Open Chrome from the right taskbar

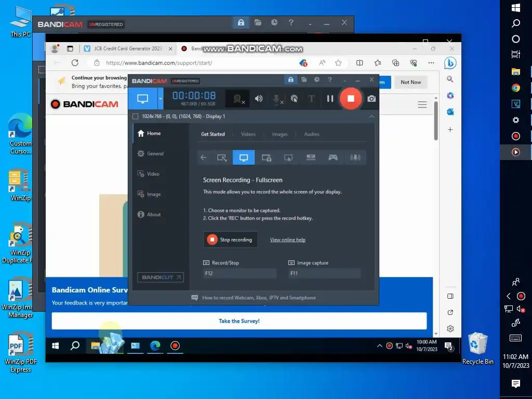click(516, 88)
